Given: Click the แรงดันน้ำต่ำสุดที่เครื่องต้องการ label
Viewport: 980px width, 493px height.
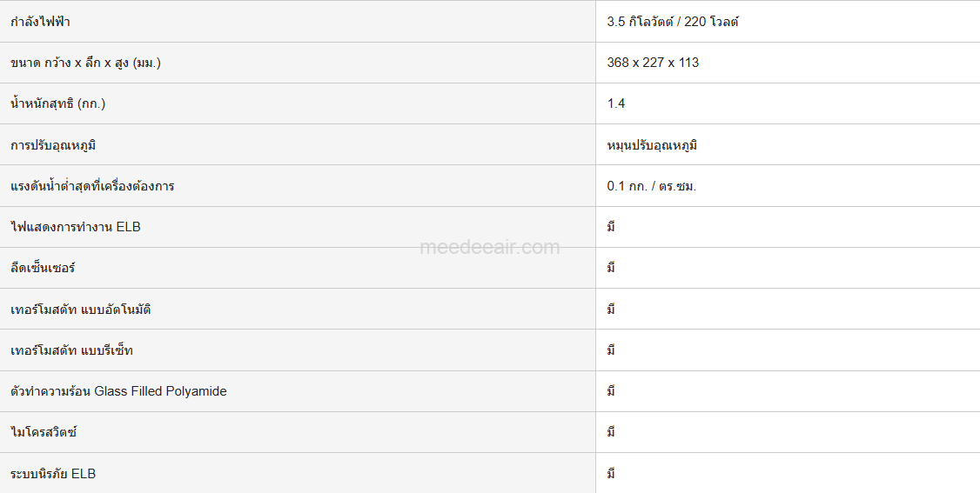Looking at the screenshot, I should [92, 186].
